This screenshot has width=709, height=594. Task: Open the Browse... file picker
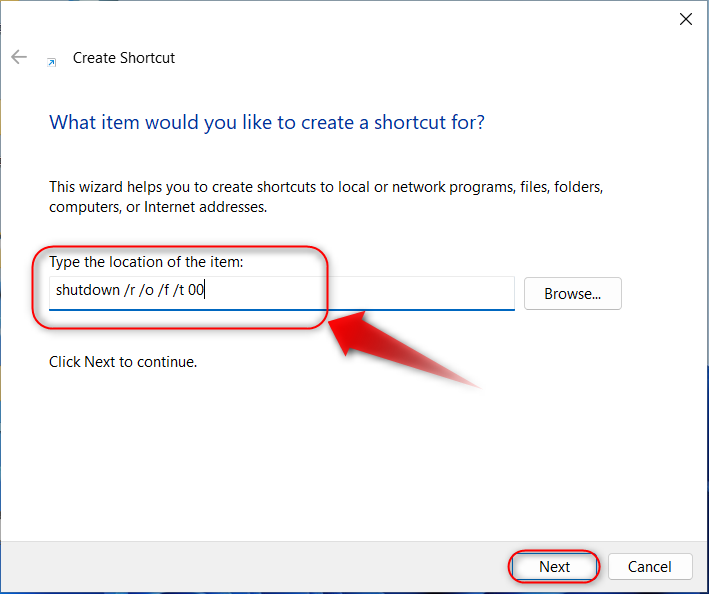(572, 294)
